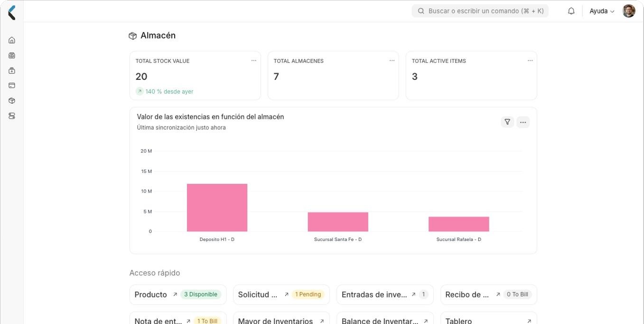This screenshot has height=324, width=644.
Task: Select the Deposito H1 - D bar
Action: coord(217,208)
